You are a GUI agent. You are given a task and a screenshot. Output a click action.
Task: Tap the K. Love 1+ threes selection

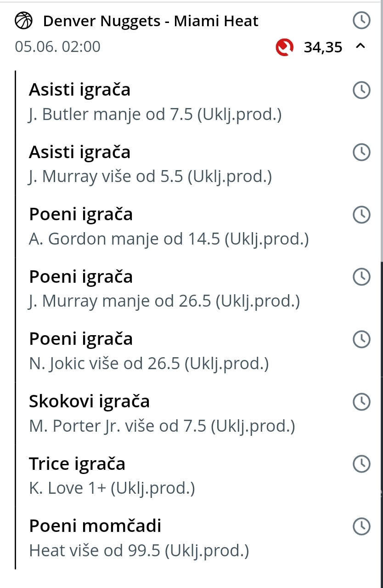coord(112,488)
